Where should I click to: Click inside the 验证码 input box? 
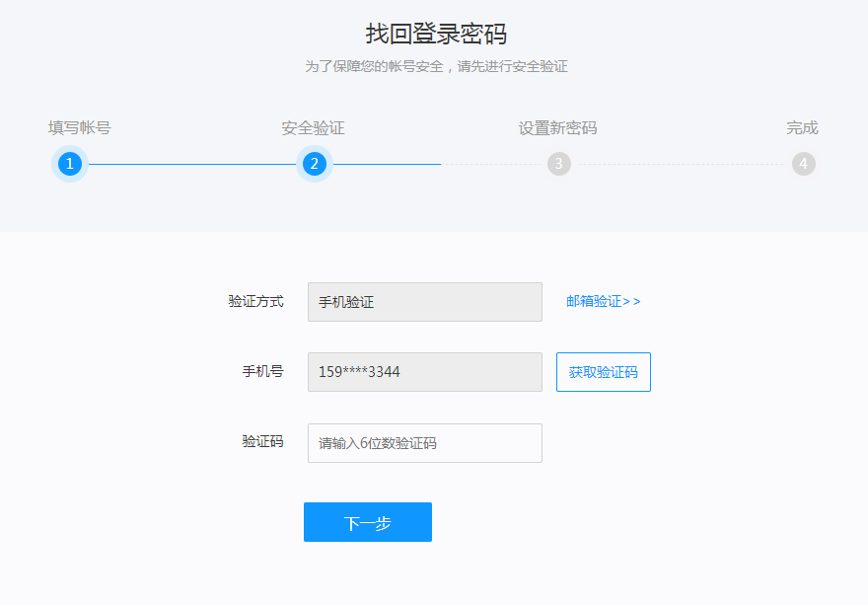click(424, 442)
